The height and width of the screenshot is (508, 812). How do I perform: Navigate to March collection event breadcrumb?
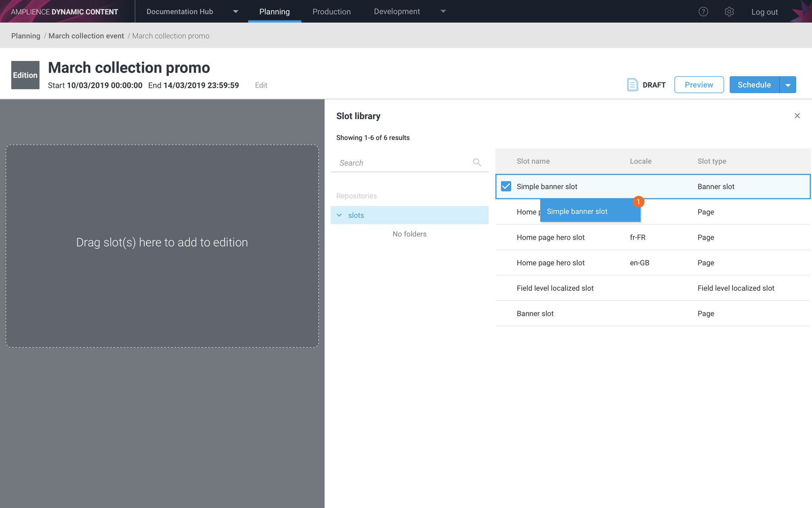(x=86, y=35)
